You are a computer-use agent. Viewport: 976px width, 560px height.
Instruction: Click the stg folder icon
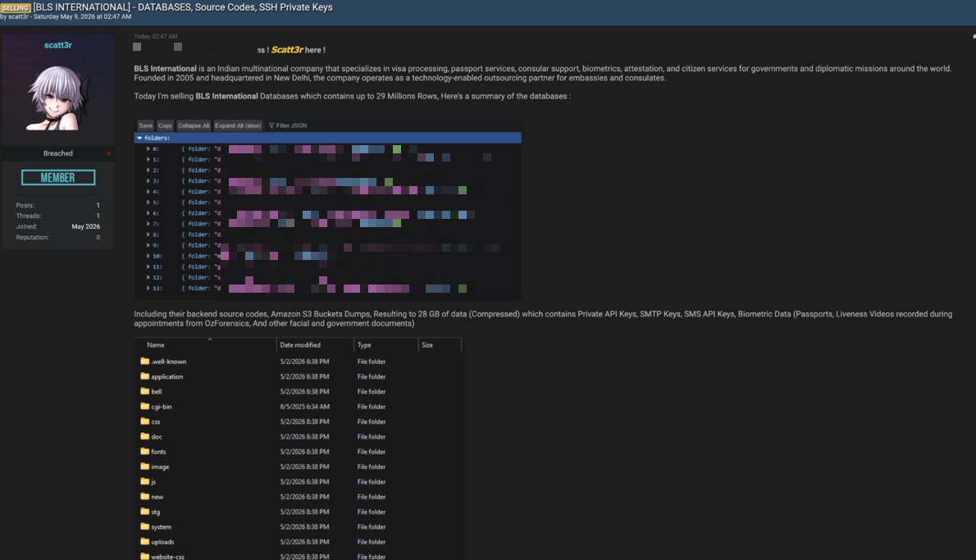click(145, 511)
